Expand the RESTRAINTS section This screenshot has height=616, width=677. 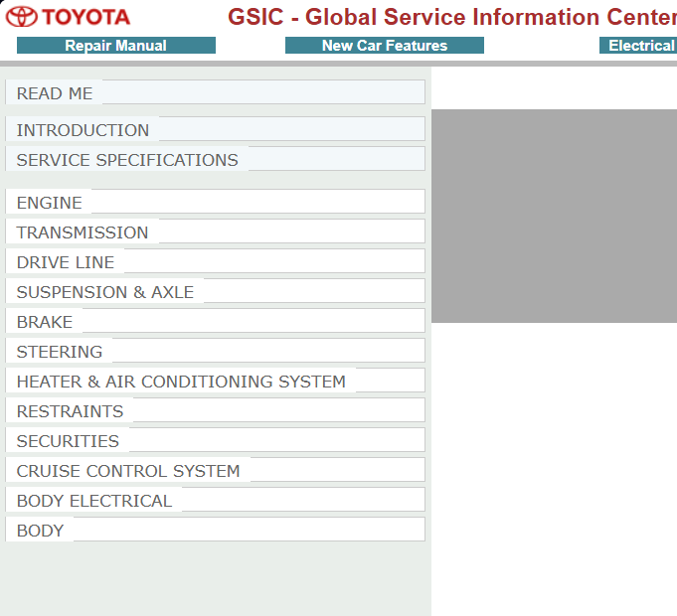click(215, 409)
